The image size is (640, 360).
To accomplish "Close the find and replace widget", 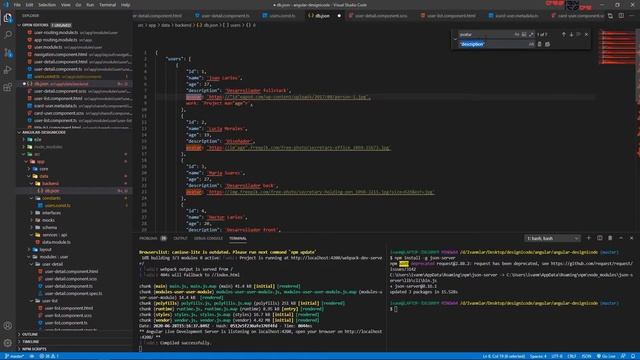I will click(x=587, y=35).
